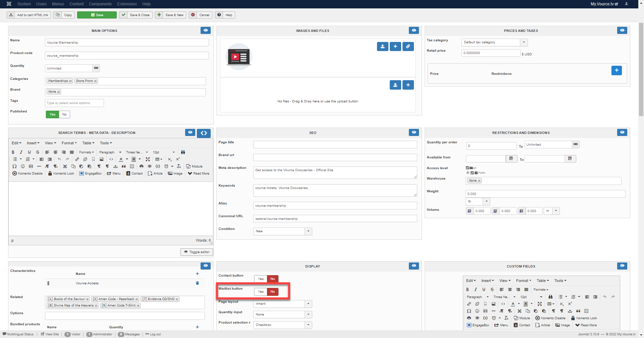Toggle the Public access level checkbox
This screenshot has width=644, height=338.
(x=472, y=173)
